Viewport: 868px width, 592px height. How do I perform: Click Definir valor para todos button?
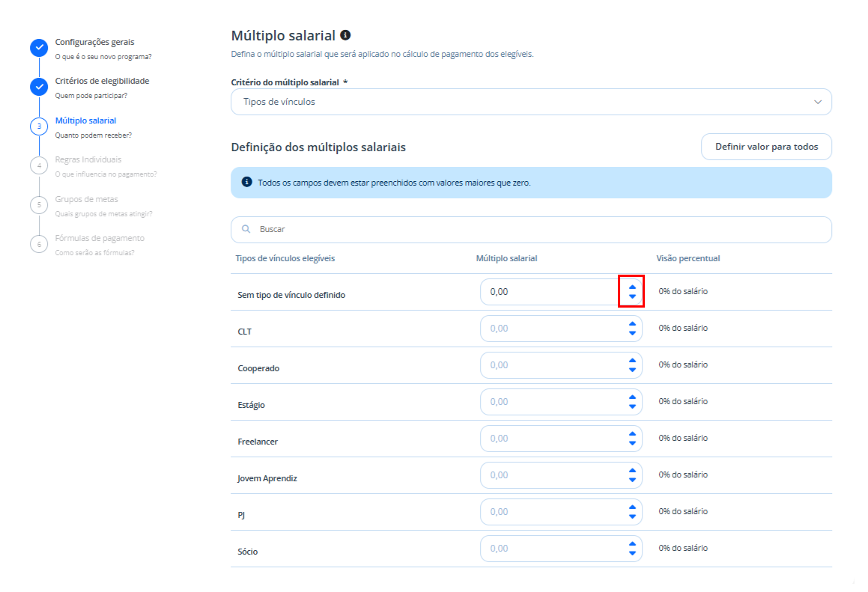coord(766,147)
